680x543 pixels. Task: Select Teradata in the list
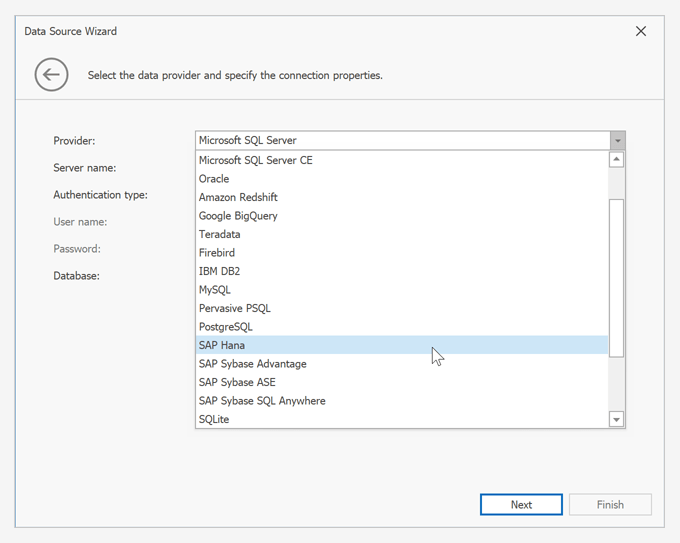pos(220,234)
